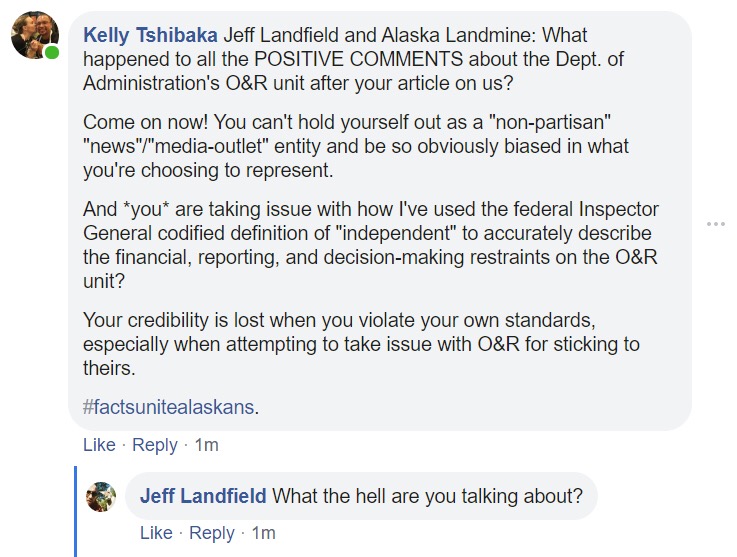Screen dimensions: 737x557
Task: Click Reply under Jeff Landfield's comment
Action: click(x=211, y=533)
